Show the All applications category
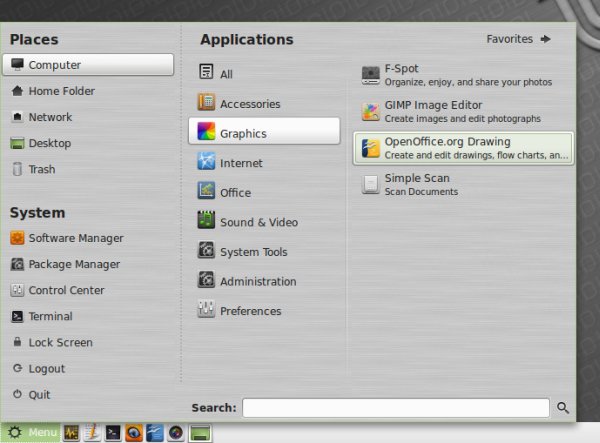Viewport: 600px width, 443px height. [x=226, y=74]
